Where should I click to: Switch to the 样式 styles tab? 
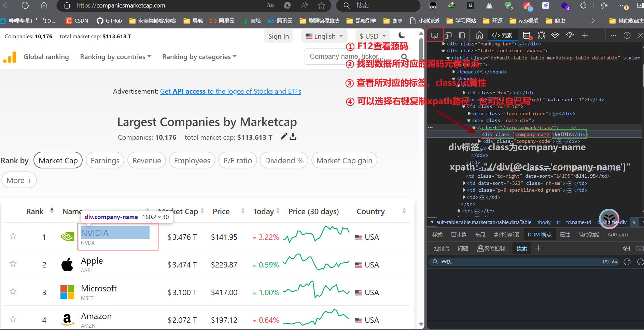pos(437,235)
